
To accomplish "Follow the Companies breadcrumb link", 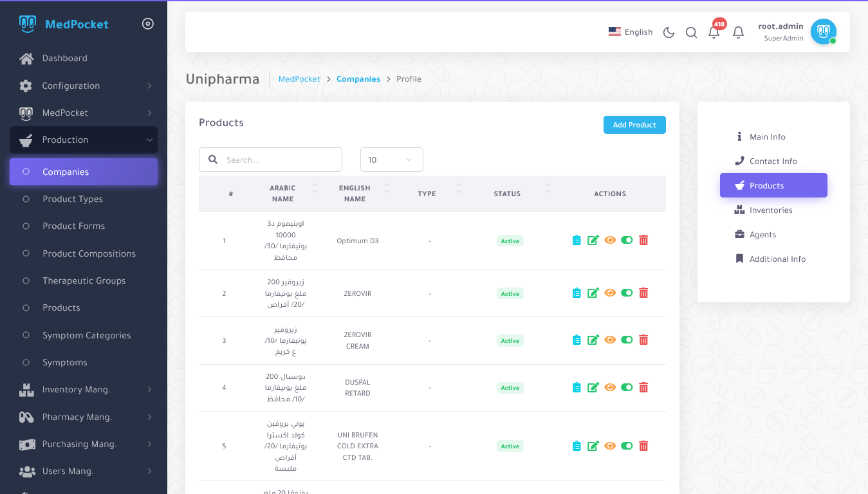I will coord(358,79).
